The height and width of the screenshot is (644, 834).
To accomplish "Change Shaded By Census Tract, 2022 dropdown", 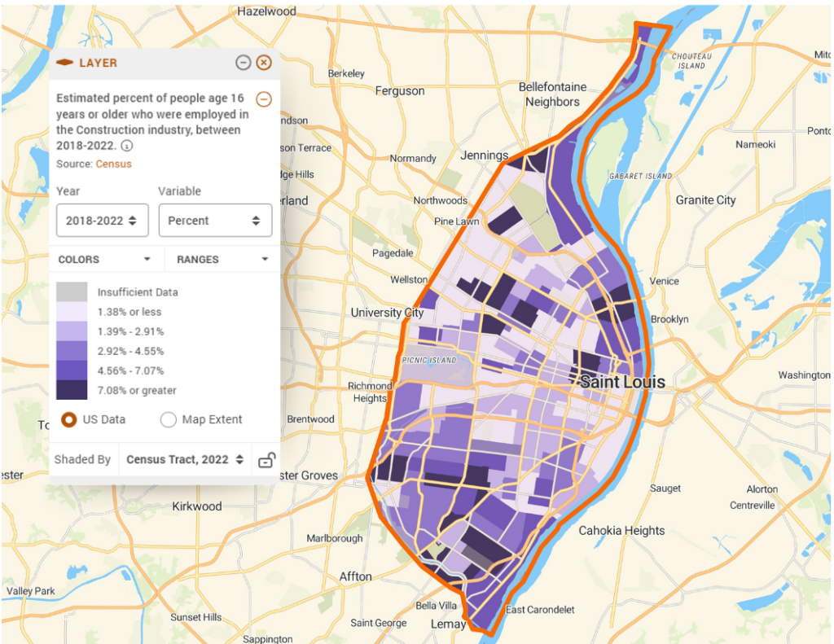I will coord(185,459).
